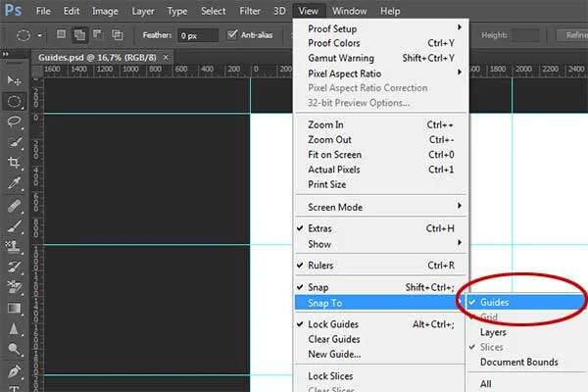
Task: Open the Type menu
Action: [x=177, y=11]
